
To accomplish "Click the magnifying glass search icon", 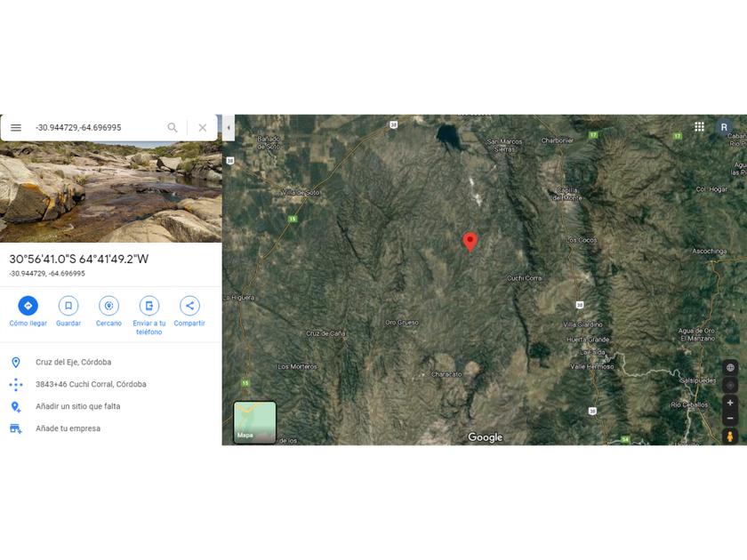I will pos(173,128).
